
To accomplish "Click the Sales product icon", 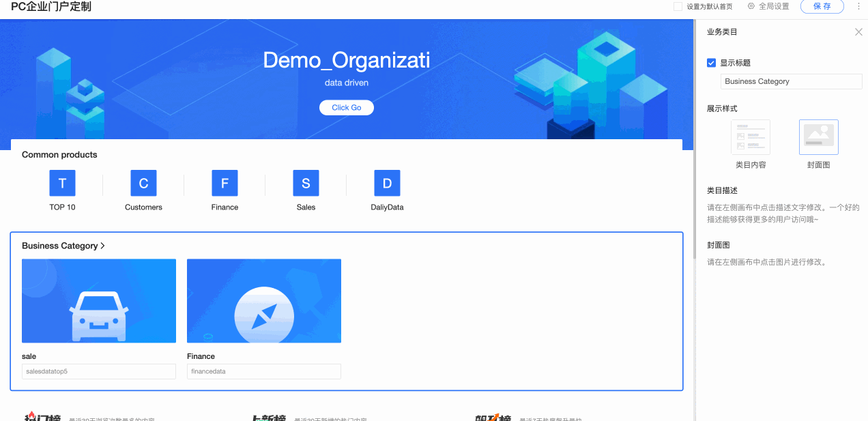I will point(306,183).
